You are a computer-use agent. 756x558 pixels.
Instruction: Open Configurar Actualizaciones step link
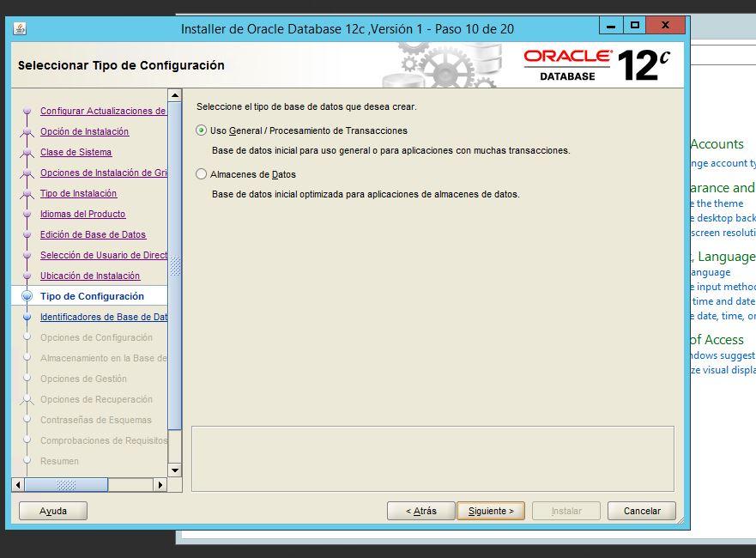point(103,111)
